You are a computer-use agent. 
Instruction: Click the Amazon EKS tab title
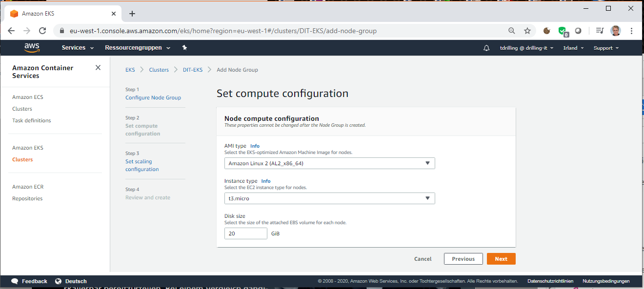[x=38, y=14]
